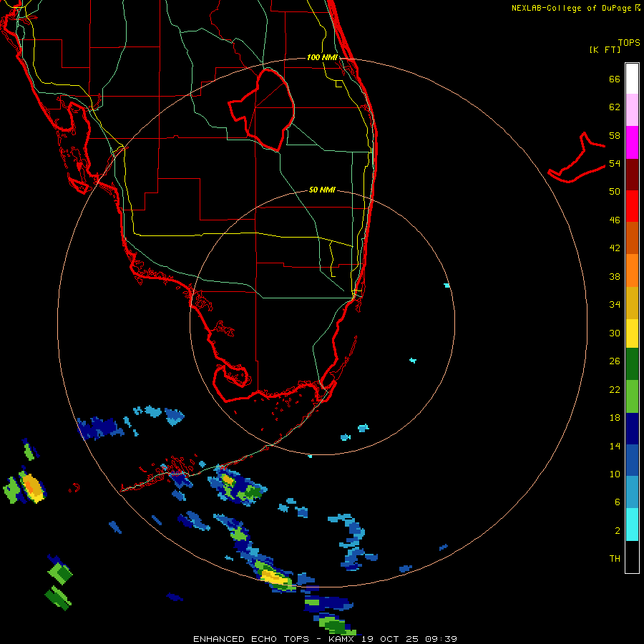Click the 19 OCT 25 date stamp
644x644 pixels.
point(390,639)
